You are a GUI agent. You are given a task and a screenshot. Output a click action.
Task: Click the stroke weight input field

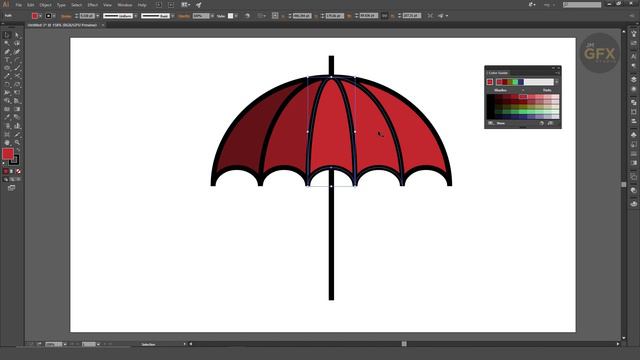pyautogui.click(x=87, y=16)
